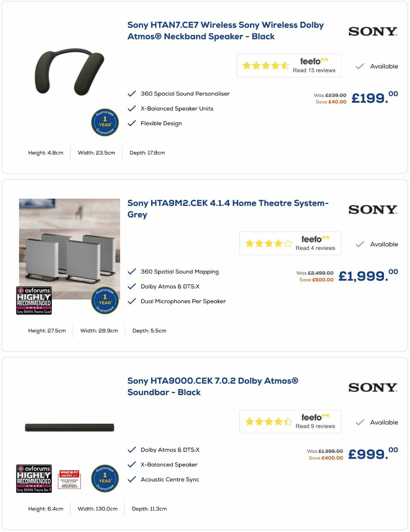Screen dimensions: 410x532
Task: Open the Sony HTA9M2.CEK product title
Action: [x=228, y=208]
